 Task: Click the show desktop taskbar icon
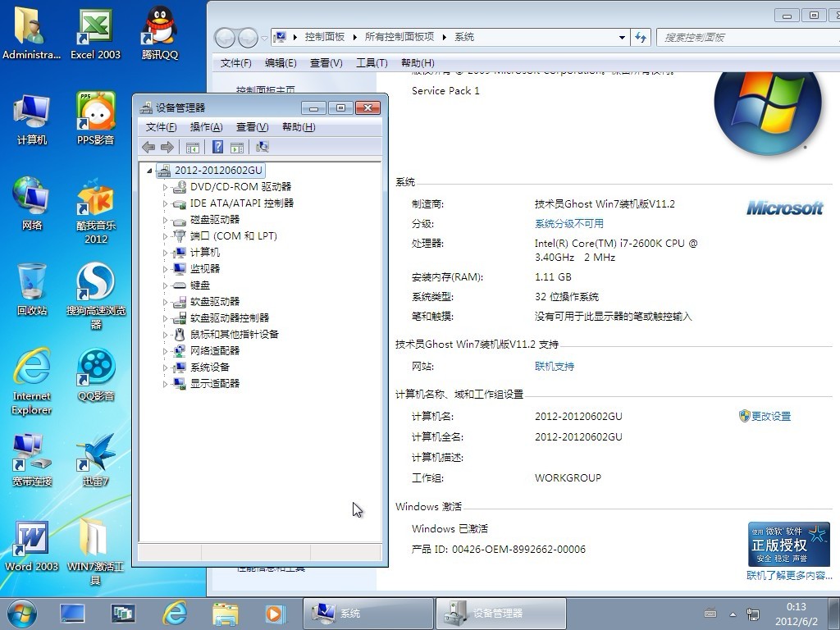(x=72, y=614)
